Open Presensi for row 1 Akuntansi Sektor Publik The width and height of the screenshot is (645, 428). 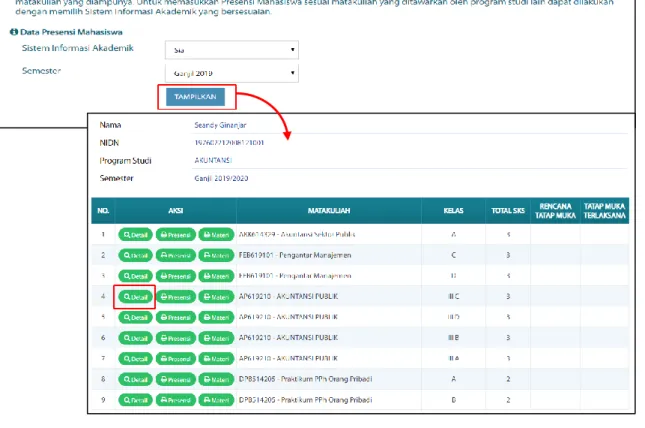[x=176, y=235]
